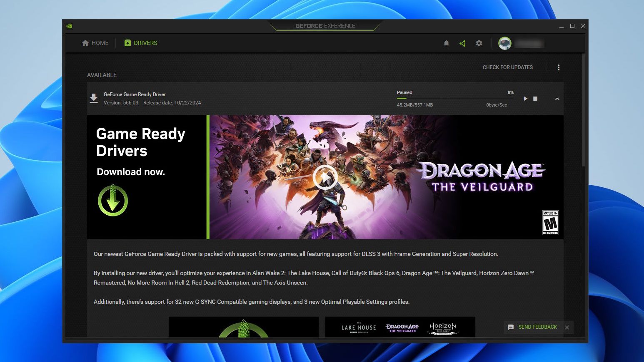This screenshot has width=644, height=362.
Task: Stop the driver download
Action: coord(535,99)
